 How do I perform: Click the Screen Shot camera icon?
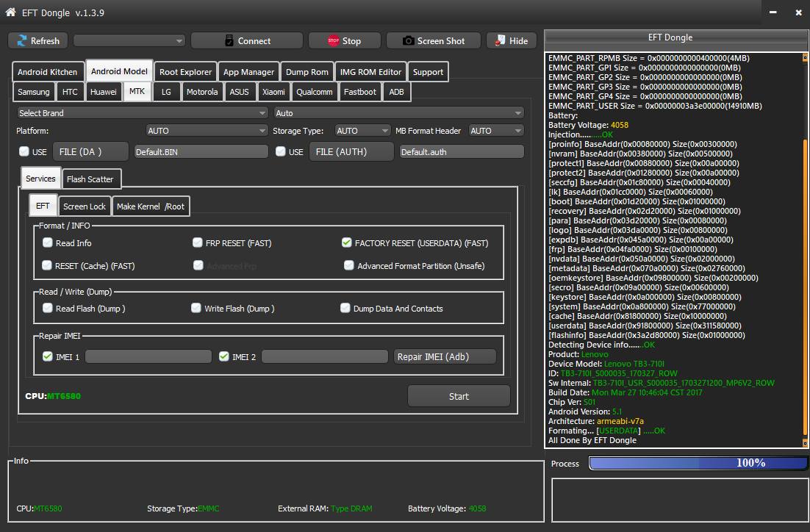coord(408,41)
